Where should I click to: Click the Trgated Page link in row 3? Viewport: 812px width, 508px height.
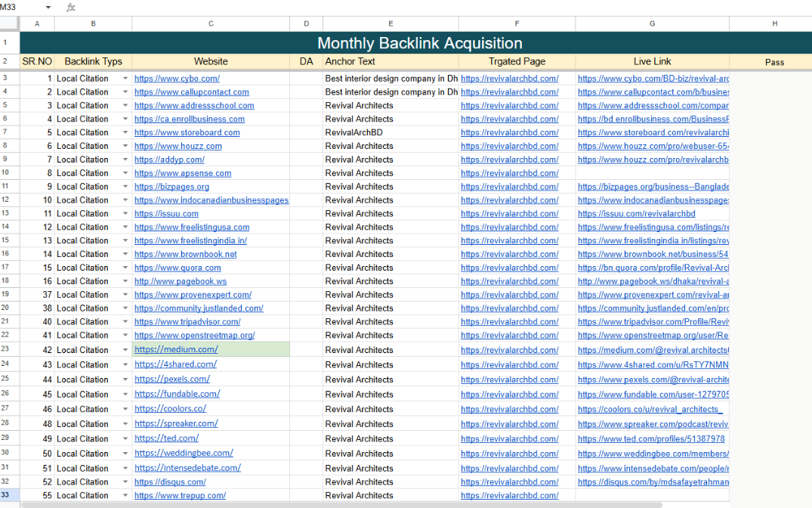(x=509, y=79)
